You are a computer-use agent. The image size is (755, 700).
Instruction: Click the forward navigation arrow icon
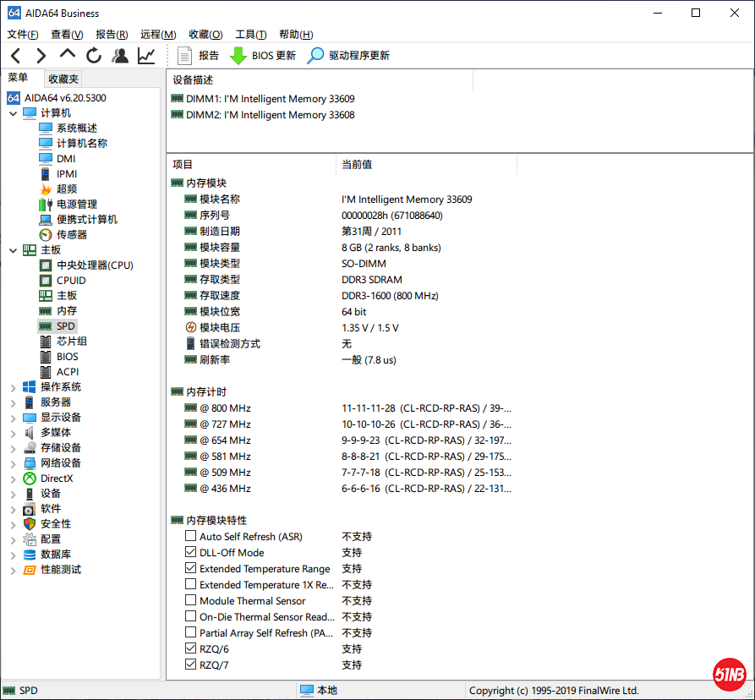click(x=41, y=56)
